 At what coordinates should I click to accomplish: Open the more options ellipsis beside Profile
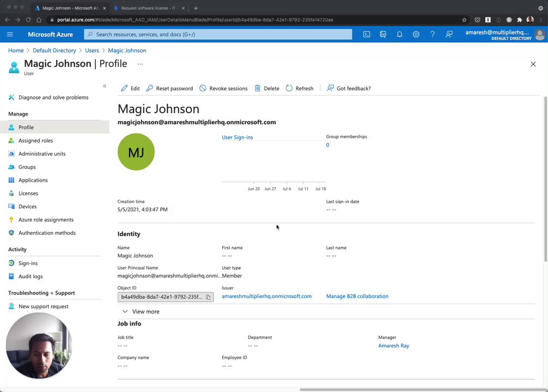[x=140, y=64]
